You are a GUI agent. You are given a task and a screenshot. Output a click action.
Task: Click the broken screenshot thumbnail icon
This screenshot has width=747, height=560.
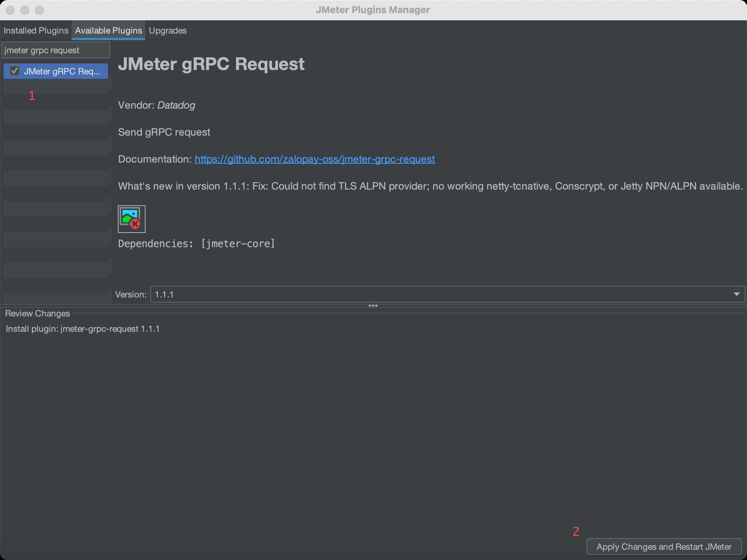tap(131, 219)
